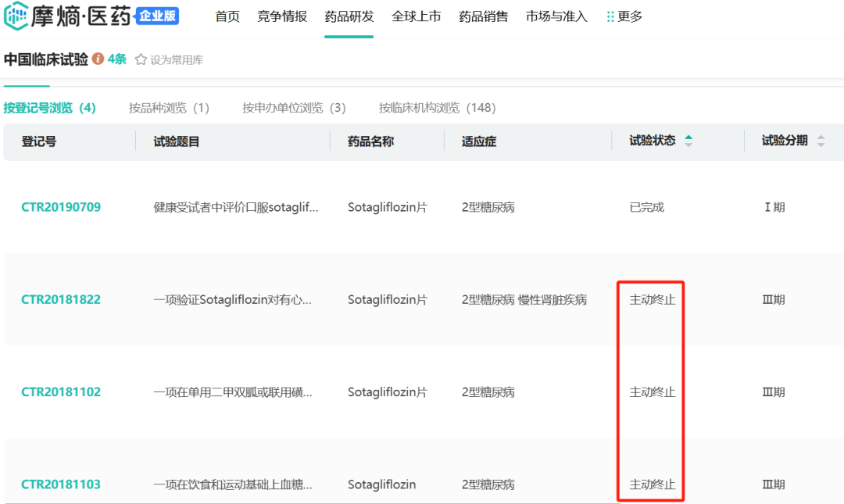844x504 pixels.
Task: Click the star icon to set favorite library
Action: [141, 60]
